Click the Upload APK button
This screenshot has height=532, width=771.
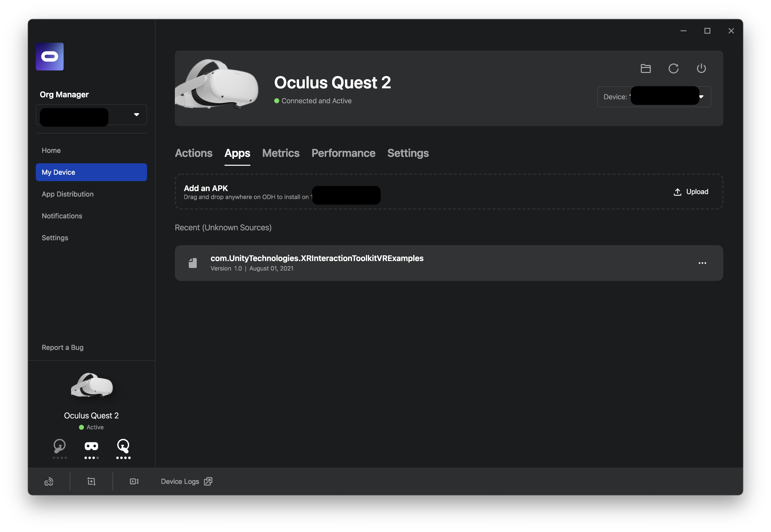click(691, 192)
